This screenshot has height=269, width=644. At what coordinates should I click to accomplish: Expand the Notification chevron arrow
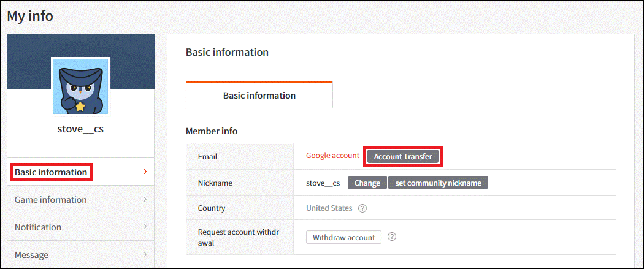coord(145,227)
